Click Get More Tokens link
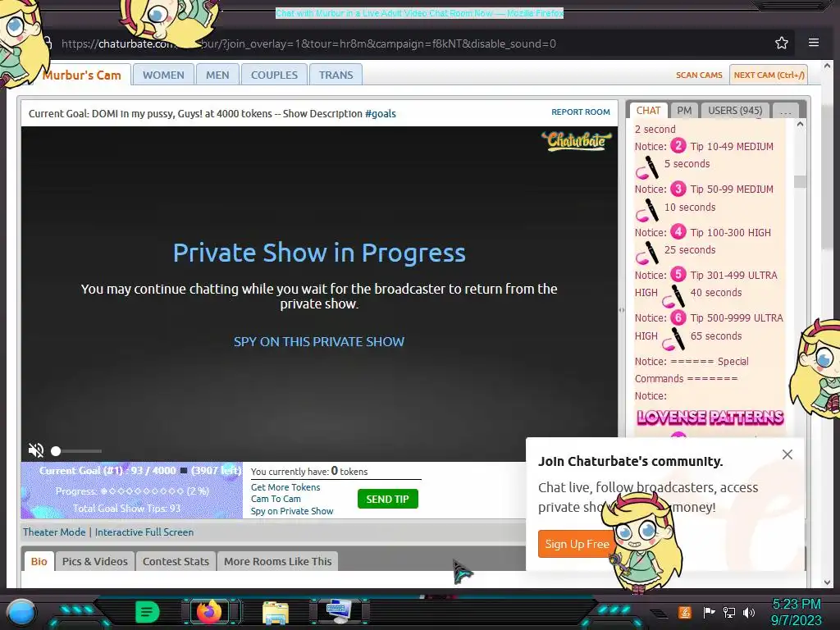840x630 pixels. click(285, 487)
